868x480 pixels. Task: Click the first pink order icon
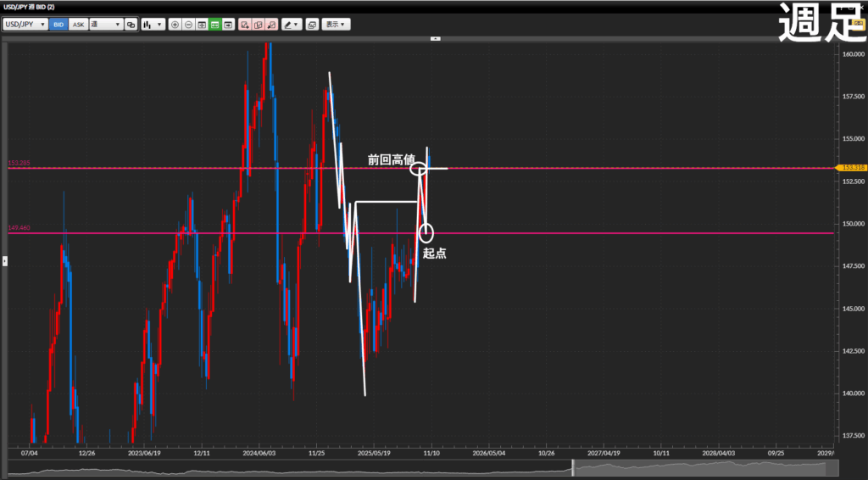(x=244, y=25)
